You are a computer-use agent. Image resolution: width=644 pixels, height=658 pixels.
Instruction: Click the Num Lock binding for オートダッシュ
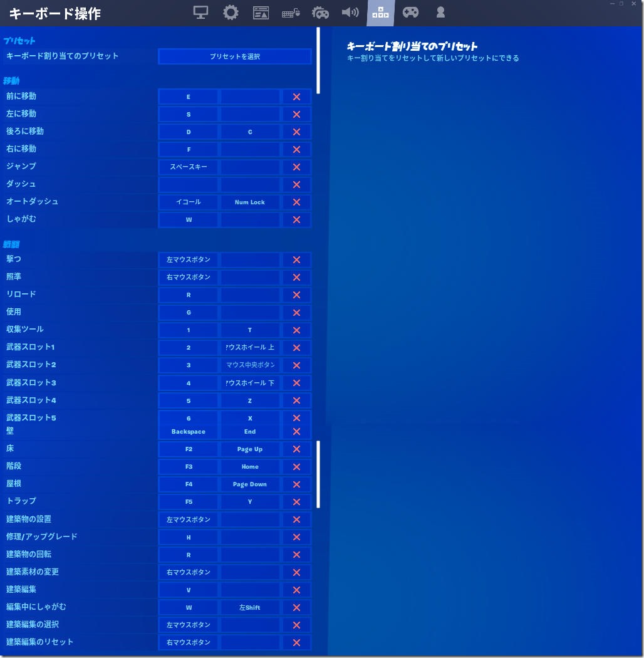(x=249, y=202)
